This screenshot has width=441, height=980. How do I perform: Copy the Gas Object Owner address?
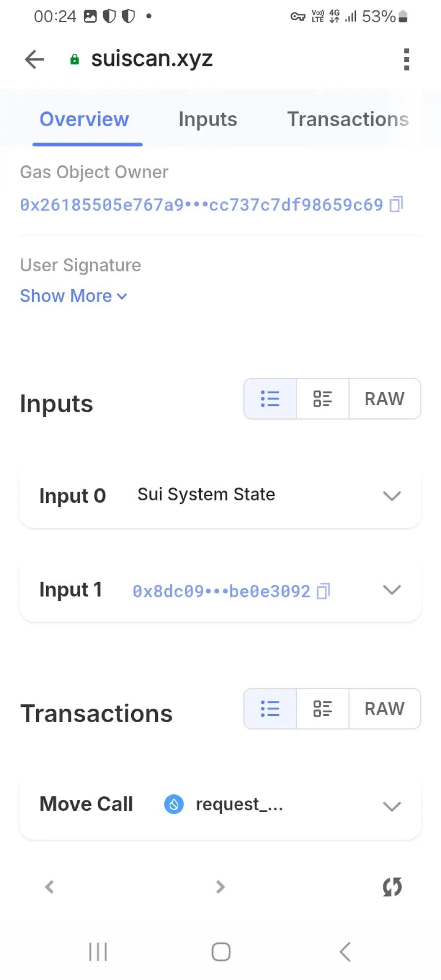pyautogui.click(x=396, y=204)
